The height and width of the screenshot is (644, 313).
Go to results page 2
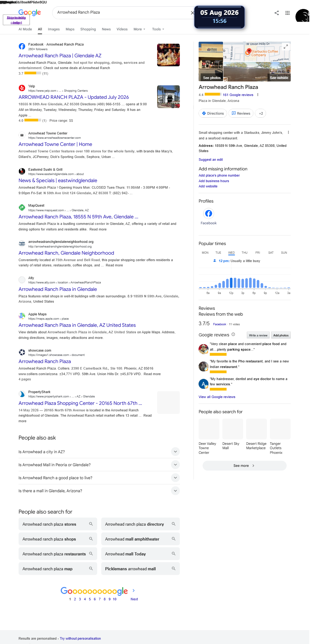[75, 599]
